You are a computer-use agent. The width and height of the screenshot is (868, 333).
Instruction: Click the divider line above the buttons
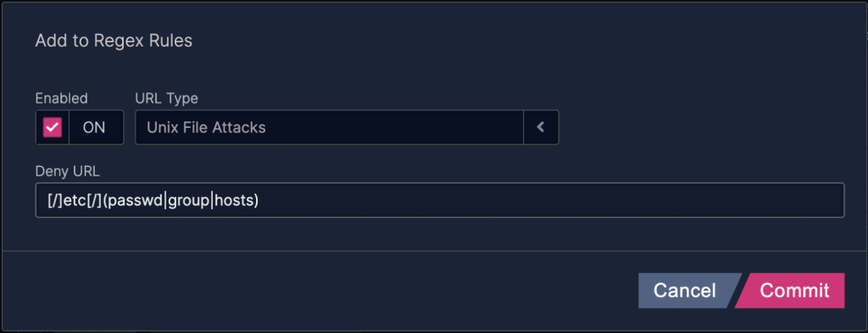434,251
